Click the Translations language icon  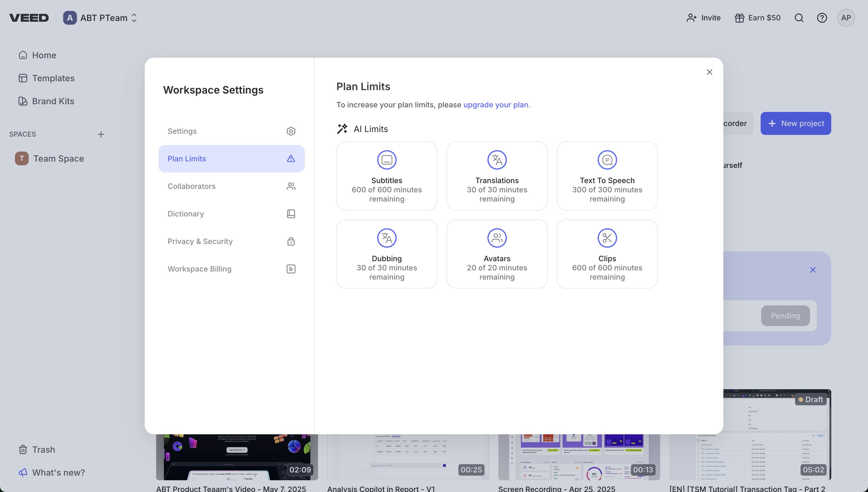pyautogui.click(x=497, y=160)
